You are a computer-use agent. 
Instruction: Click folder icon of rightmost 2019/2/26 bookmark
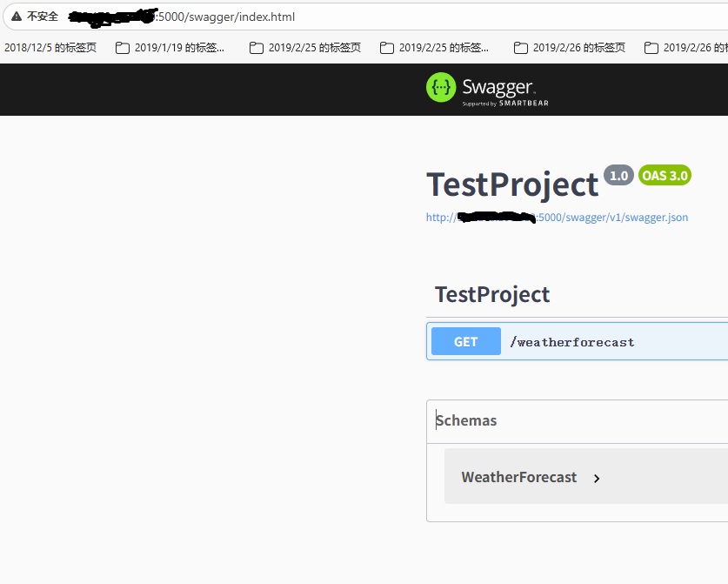coord(651,49)
